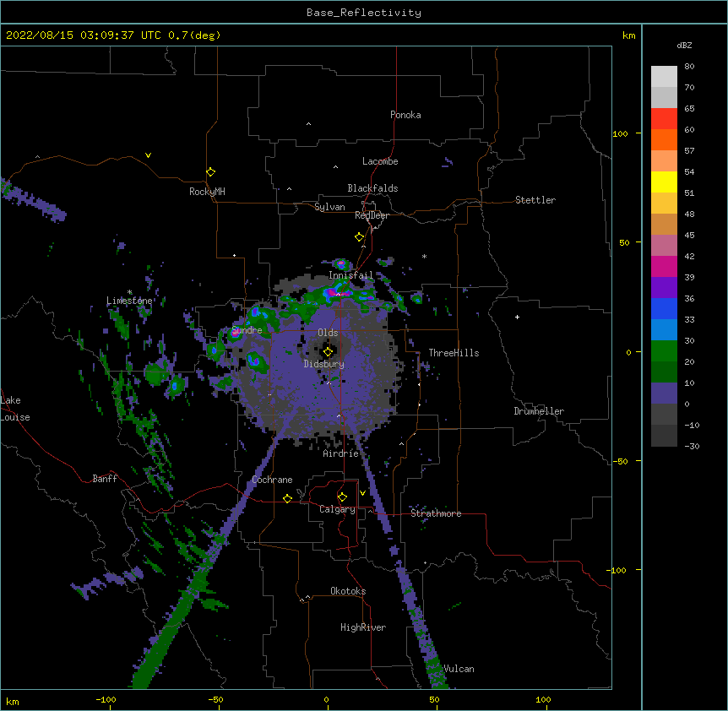Select the Strathmore city label
The width and height of the screenshot is (728, 711).
coord(436,513)
